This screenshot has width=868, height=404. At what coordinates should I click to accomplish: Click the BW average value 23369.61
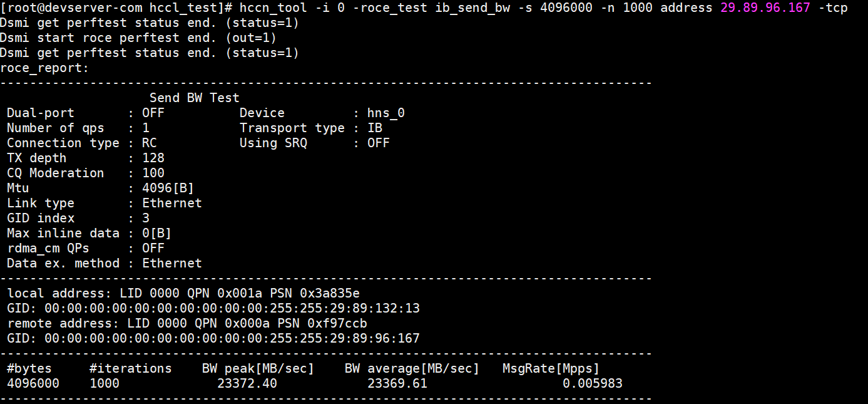click(397, 383)
